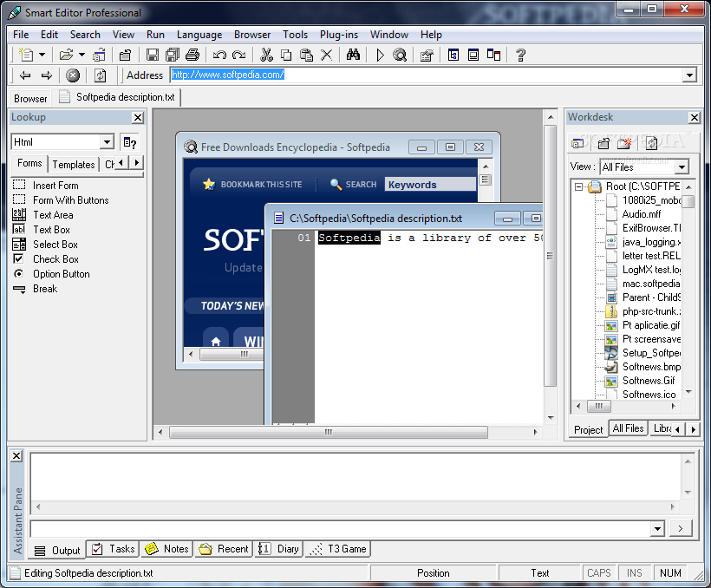Click the Save All icon

tap(173, 55)
